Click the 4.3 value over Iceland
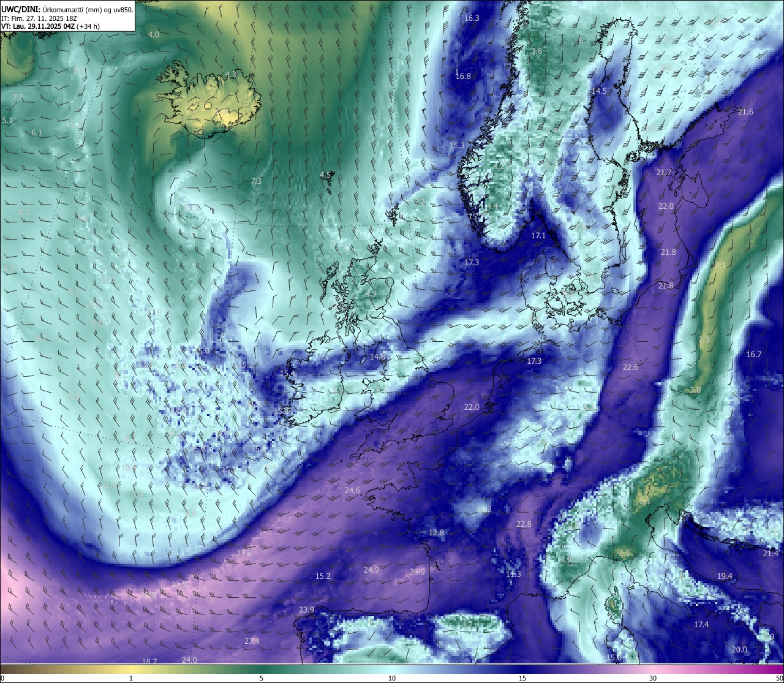The image size is (784, 683). 231,74
